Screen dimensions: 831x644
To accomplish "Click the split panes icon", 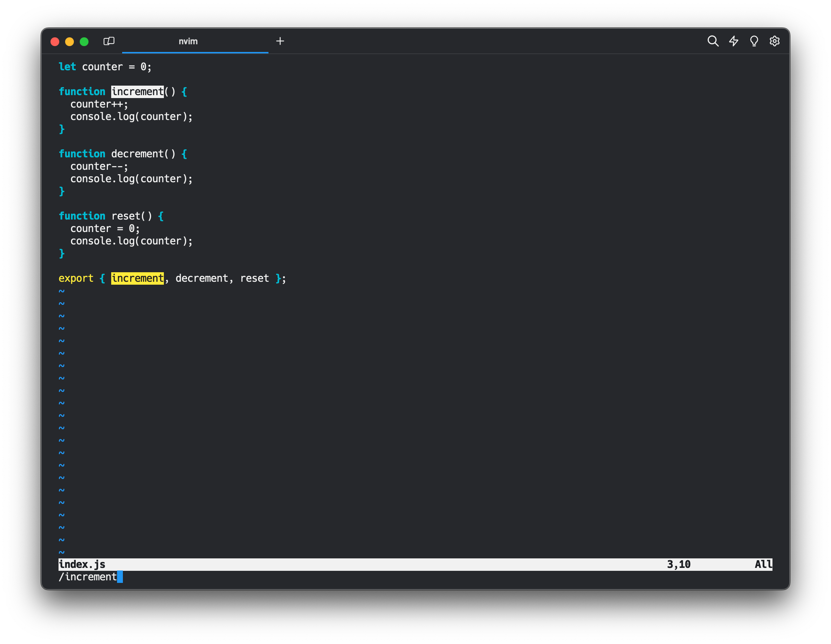I will pyautogui.click(x=109, y=41).
